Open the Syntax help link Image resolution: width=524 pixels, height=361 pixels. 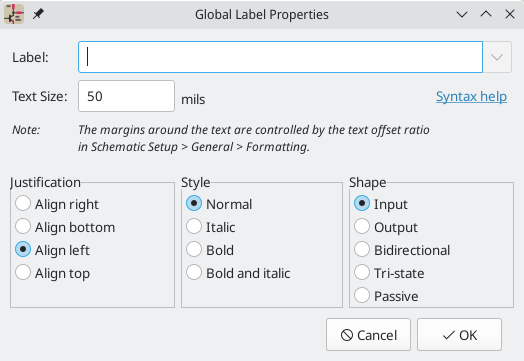tap(471, 97)
